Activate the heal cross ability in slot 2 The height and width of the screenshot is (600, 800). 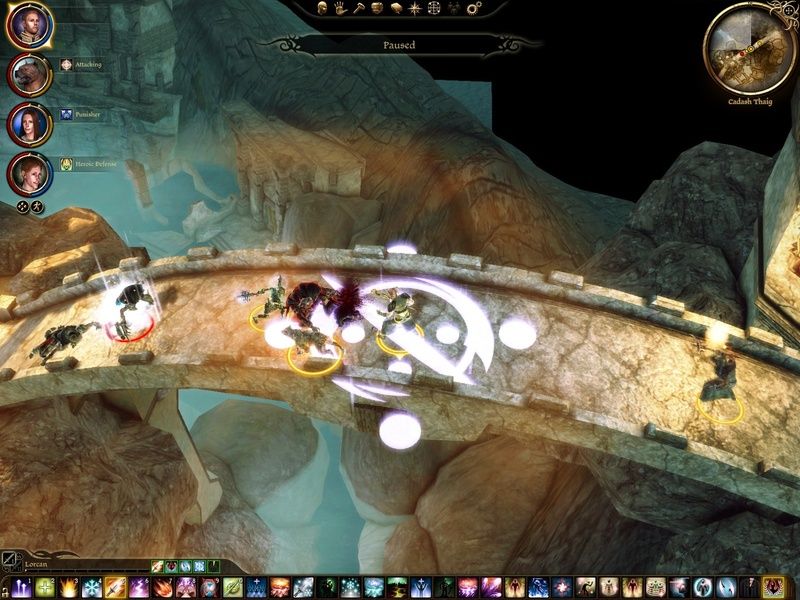46,587
